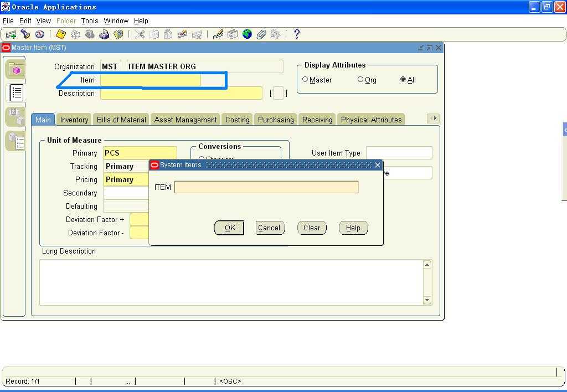Click the Next Step toolbar icon
Screen dimensions: 567x392
tap(75, 34)
